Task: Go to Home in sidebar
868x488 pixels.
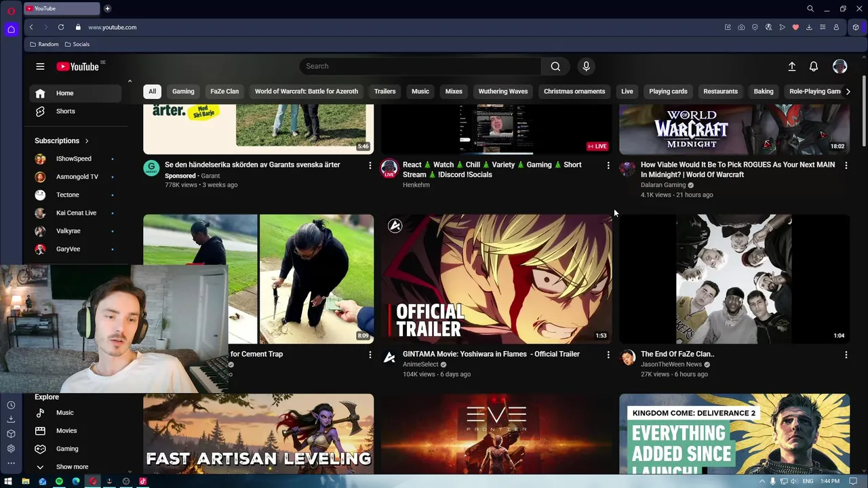Action: [x=76, y=94]
